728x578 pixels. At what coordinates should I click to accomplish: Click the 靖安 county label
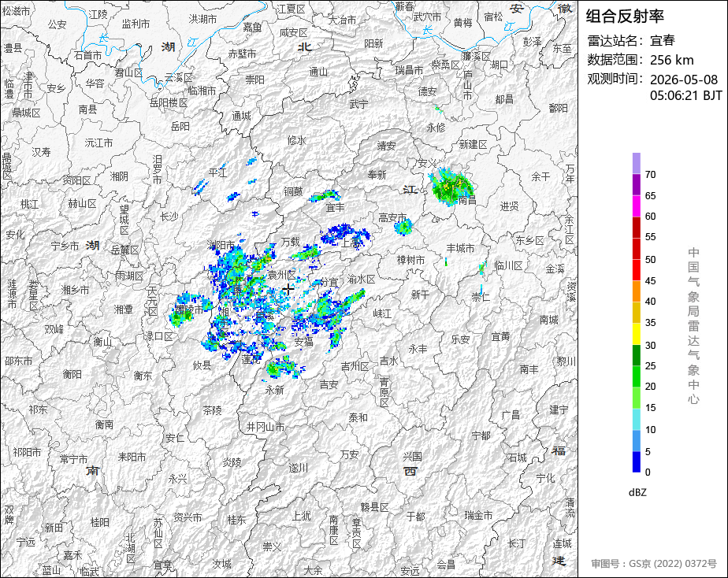point(386,146)
